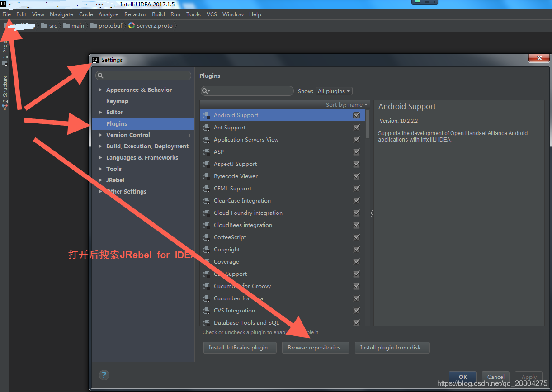Open the Build menu
552x392 pixels.
pyautogui.click(x=158, y=14)
